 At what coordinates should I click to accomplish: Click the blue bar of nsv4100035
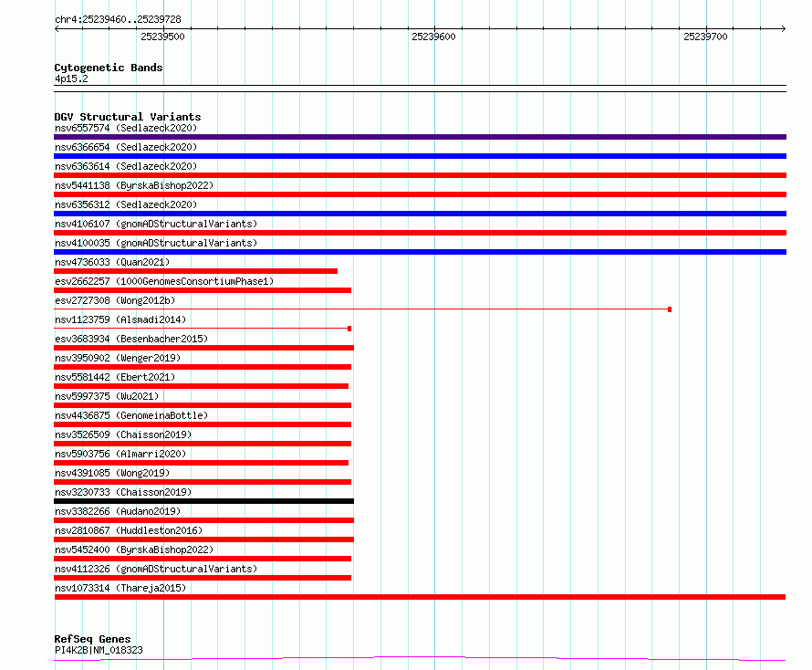[x=420, y=252]
